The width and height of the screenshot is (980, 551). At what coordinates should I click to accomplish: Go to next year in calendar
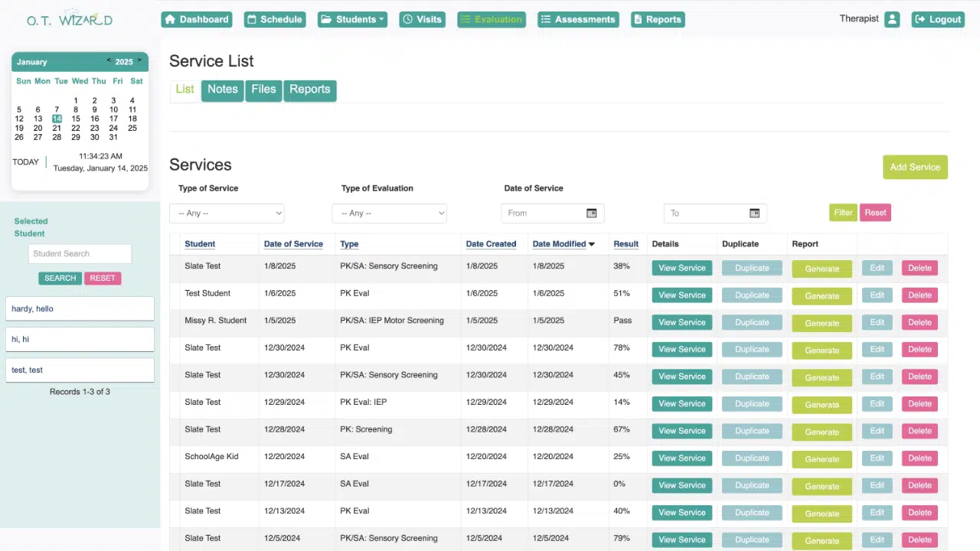pos(139,60)
